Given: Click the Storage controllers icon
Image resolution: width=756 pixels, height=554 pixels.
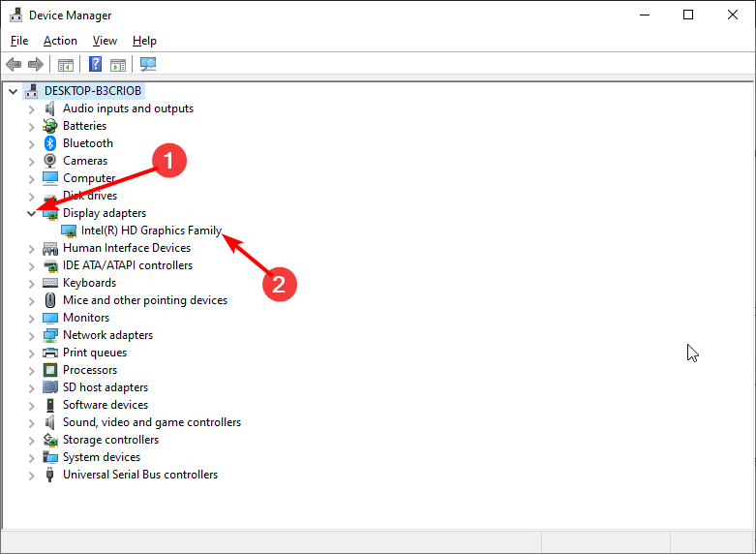Looking at the screenshot, I should pyautogui.click(x=50, y=440).
